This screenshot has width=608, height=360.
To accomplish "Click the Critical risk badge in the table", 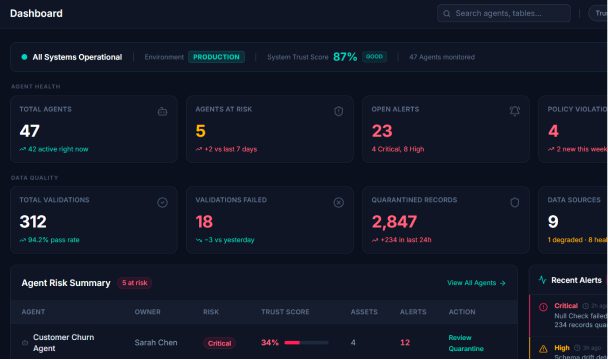I will tap(219, 343).
